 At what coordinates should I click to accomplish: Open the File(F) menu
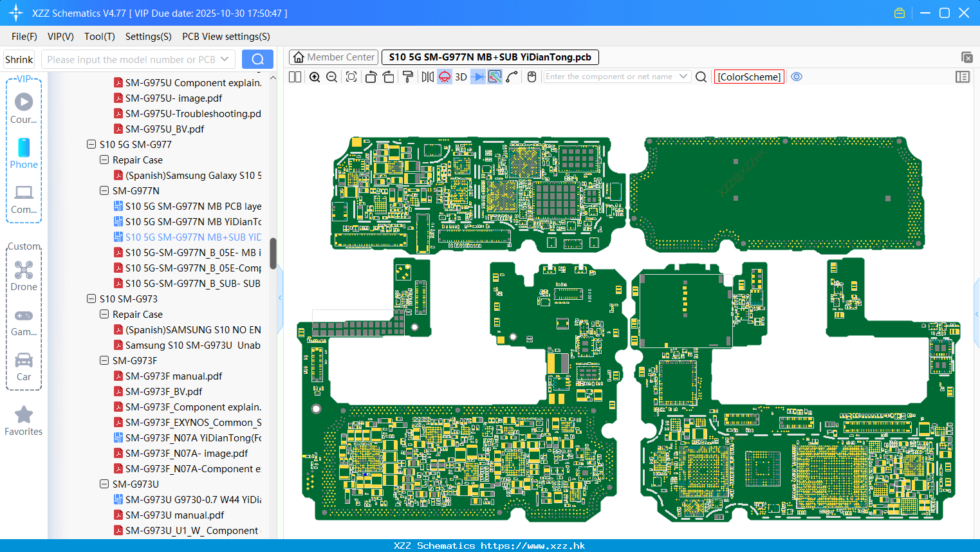coord(24,37)
